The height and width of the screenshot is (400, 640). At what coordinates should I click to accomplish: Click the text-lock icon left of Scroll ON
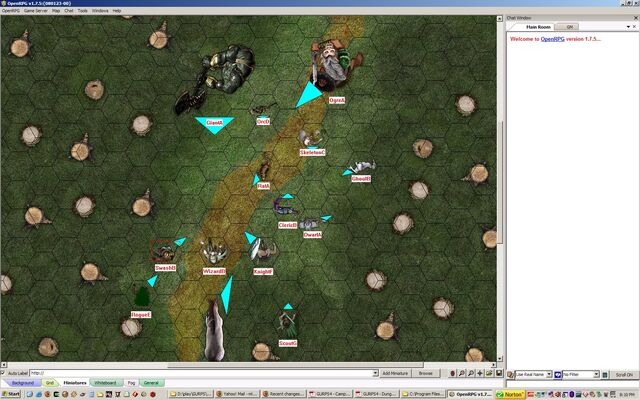pyautogui.click(x=605, y=374)
